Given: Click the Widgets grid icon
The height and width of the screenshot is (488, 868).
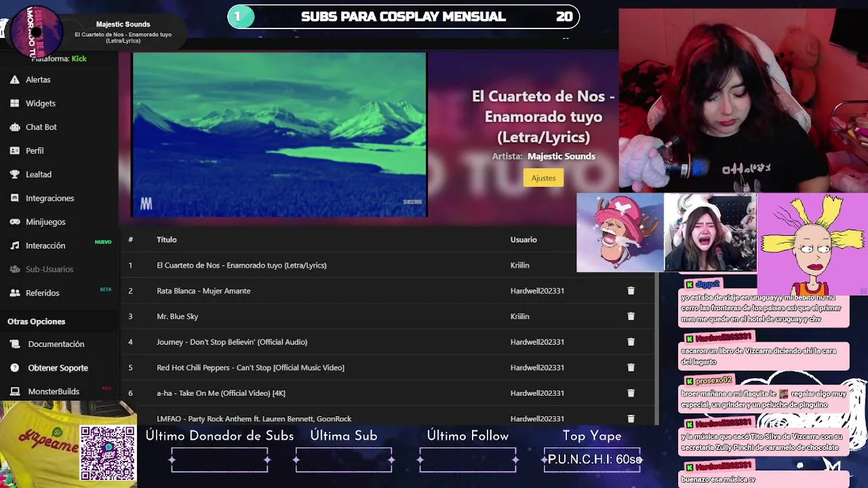Looking at the screenshot, I should 14,103.
